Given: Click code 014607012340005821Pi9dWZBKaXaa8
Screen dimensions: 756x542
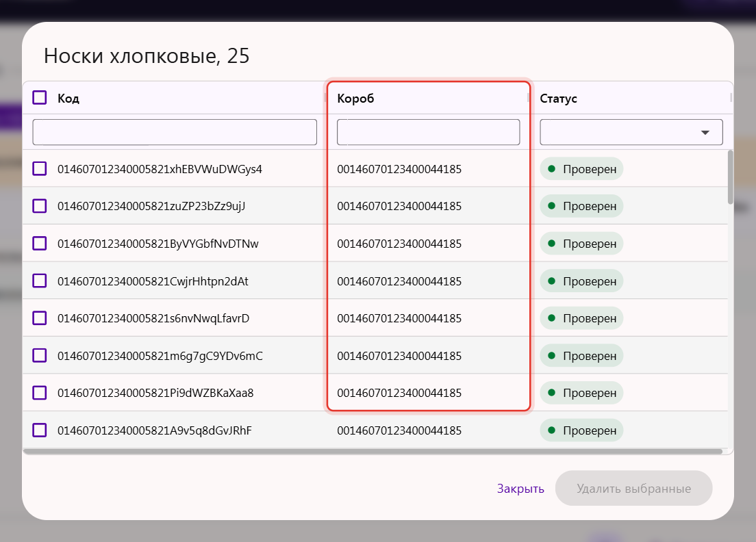Looking at the screenshot, I should click(155, 393).
